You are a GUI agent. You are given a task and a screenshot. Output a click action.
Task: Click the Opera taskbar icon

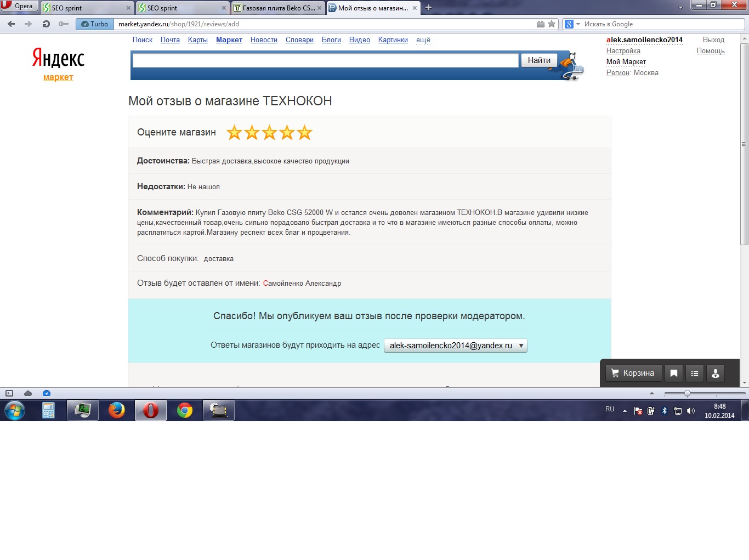pos(150,410)
